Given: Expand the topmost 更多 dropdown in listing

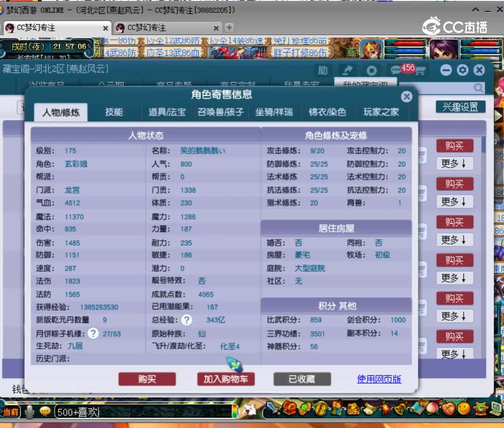Looking at the screenshot, I should (454, 163).
